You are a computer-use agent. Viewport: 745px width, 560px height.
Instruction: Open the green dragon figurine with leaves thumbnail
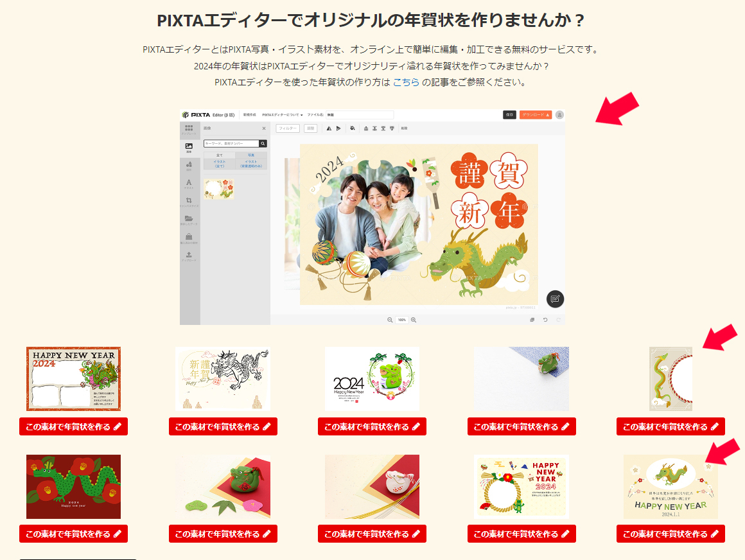tap(223, 486)
